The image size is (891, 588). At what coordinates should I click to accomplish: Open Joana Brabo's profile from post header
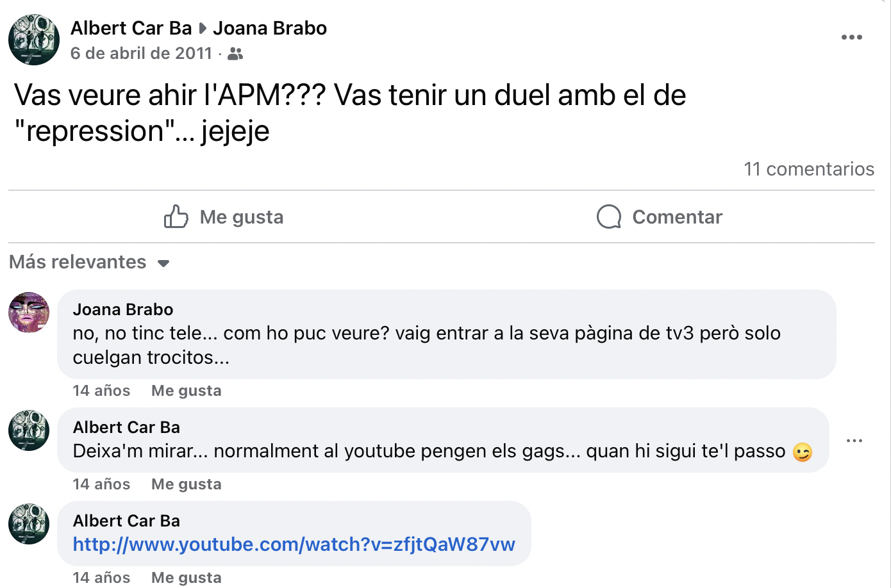pos(270,28)
